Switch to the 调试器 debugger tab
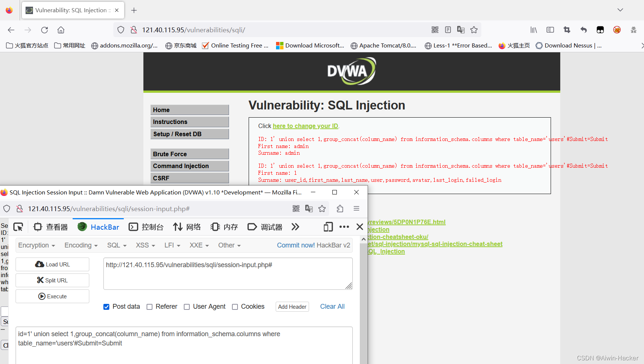The width and height of the screenshot is (644, 364). pyautogui.click(x=265, y=227)
